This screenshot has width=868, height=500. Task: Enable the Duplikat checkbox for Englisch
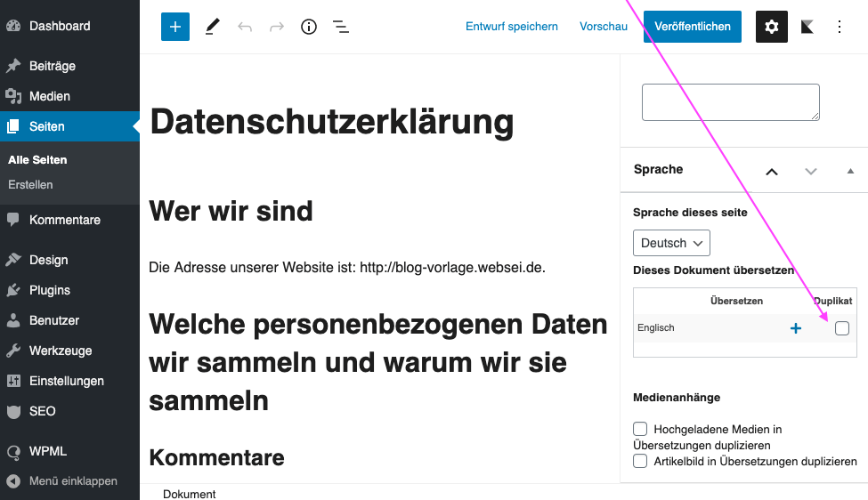[x=842, y=328]
